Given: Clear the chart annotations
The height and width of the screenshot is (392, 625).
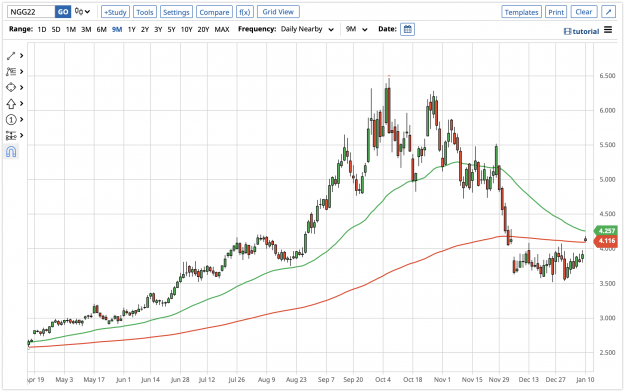Looking at the screenshot, I should tap(584, 12).
